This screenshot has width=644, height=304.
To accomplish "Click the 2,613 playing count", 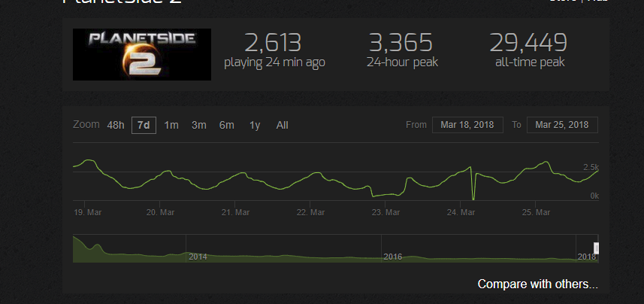I will [273, 42].
